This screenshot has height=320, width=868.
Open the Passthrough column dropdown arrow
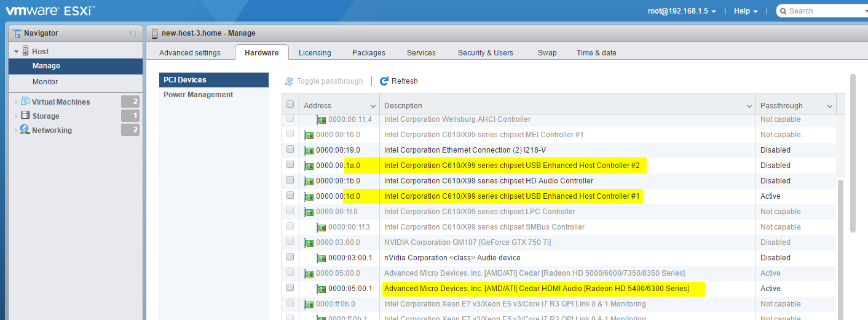coord(830,106)
